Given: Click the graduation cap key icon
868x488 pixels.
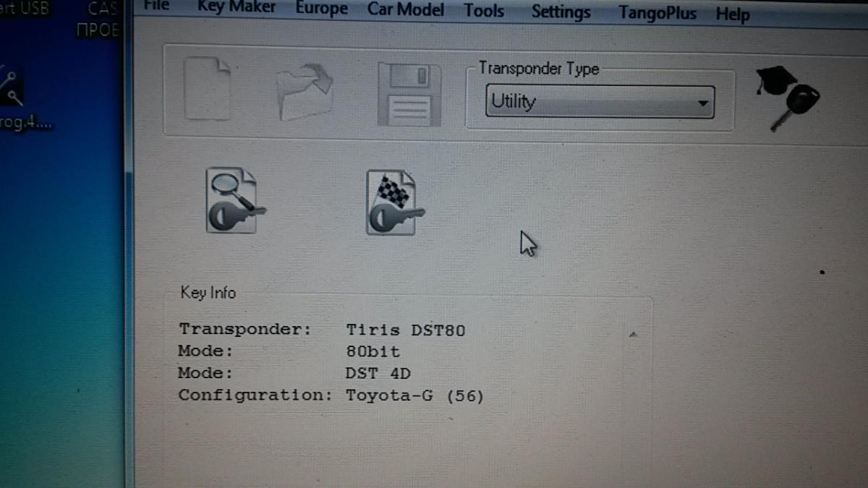Looking at the screenshot, I should pyautogui.click(x=787, y=98).
